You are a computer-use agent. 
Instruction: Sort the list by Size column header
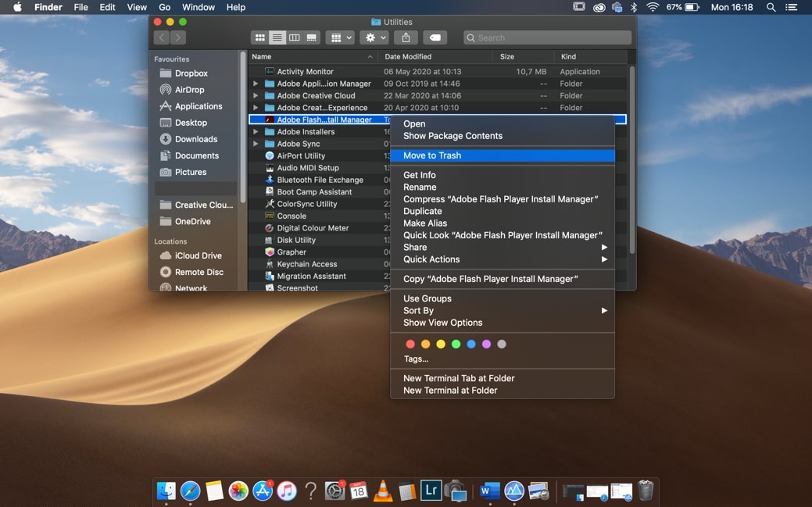pyautogui.click(x=524, y=57)
